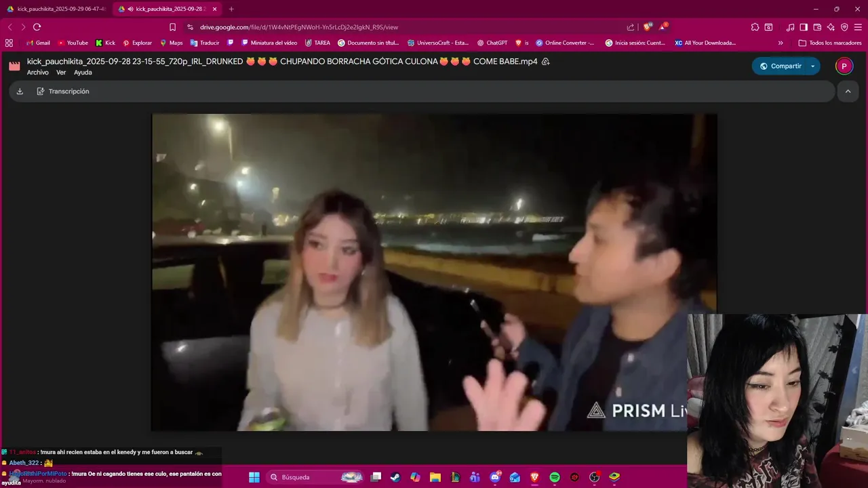
Task: Open the Leo AI sparkle icon
Action: (x=831, y=27)
